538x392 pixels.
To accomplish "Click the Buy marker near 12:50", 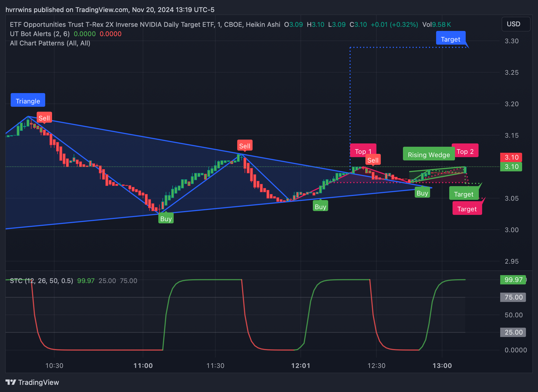I will [x=422, y=192].
